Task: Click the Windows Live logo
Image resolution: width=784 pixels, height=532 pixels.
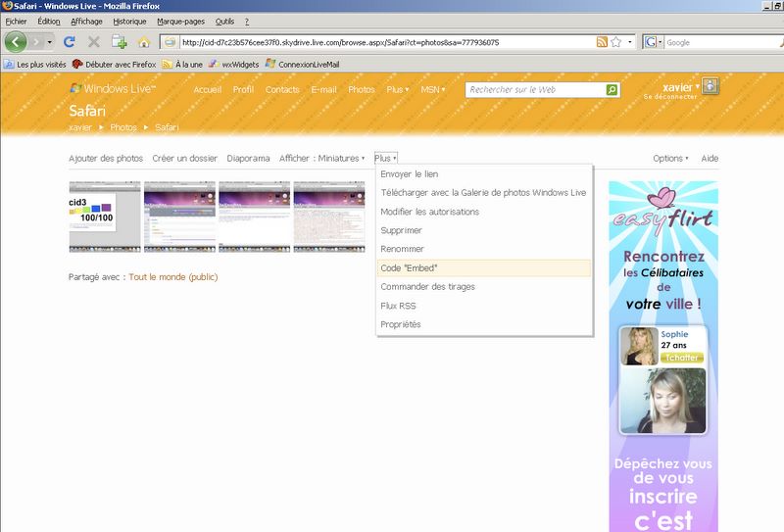Action: tap(113, 88)
